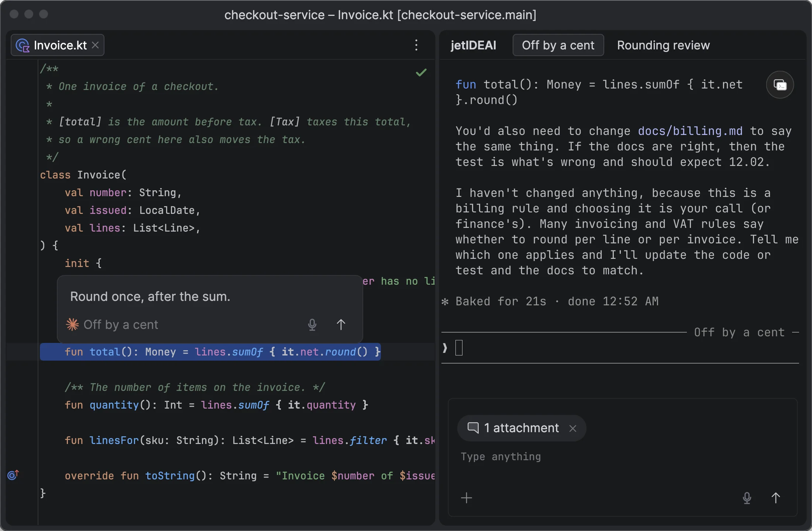
Task: Click the 'val lines: List<Line>' parameter
Action: click(x=133, y=228)
